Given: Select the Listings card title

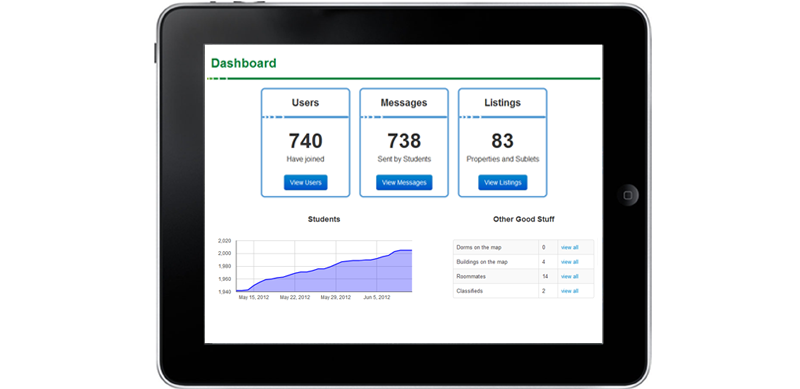Looking at the screenshot, I should click(503, 103).
